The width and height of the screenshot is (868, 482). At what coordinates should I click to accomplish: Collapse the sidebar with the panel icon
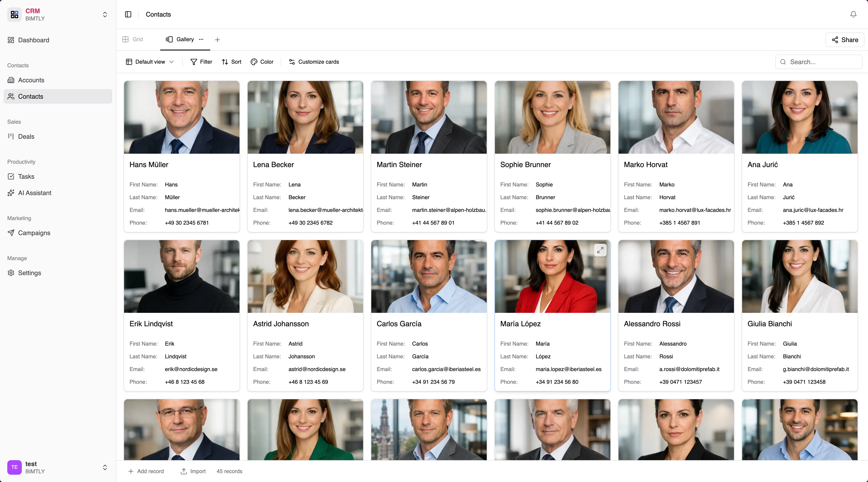(x=128, y=15)
